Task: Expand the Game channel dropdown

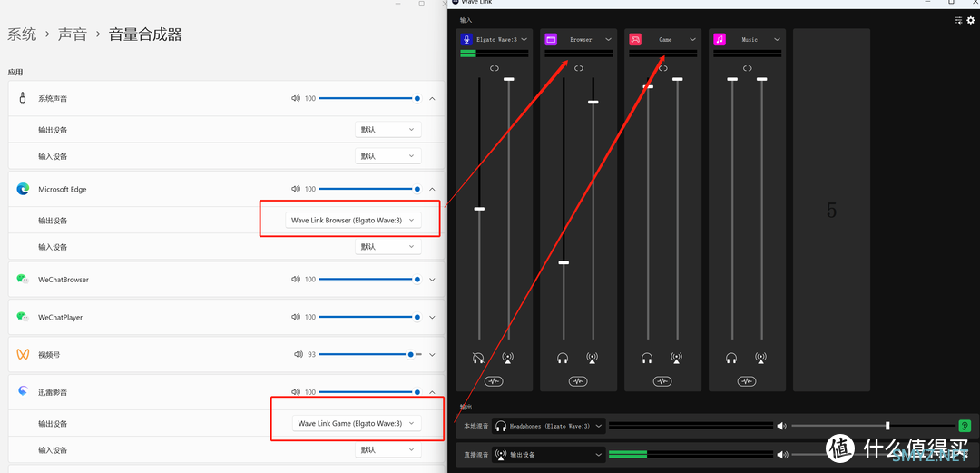Action: tap(692, 39)
